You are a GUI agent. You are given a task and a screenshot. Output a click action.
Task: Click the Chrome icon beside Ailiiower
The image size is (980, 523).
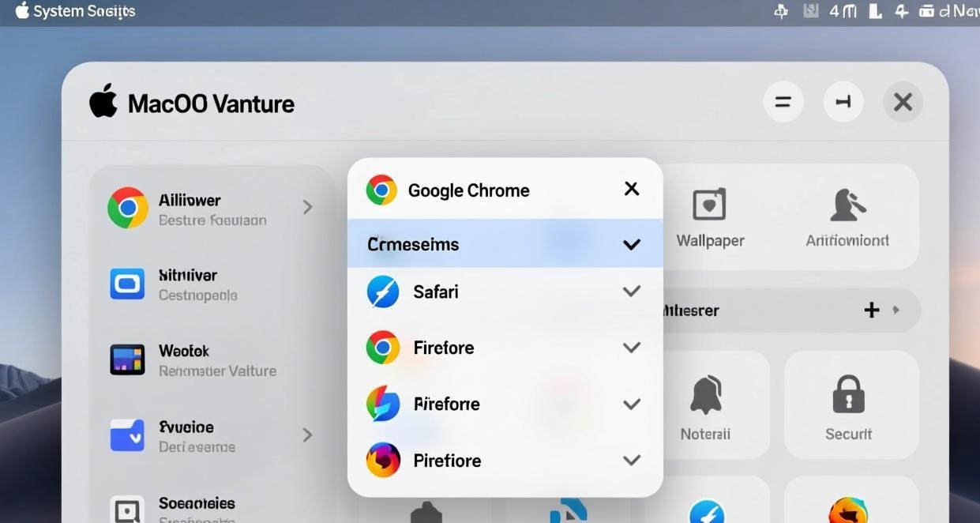point(128,209)
